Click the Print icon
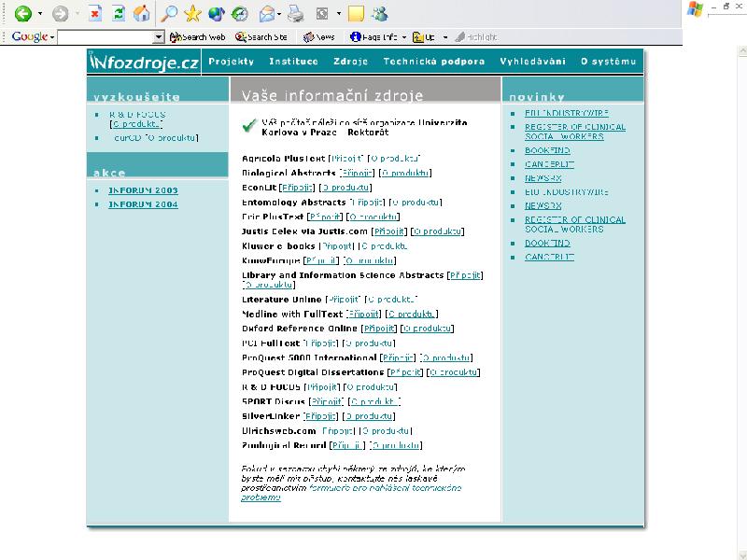 (295, 14)
